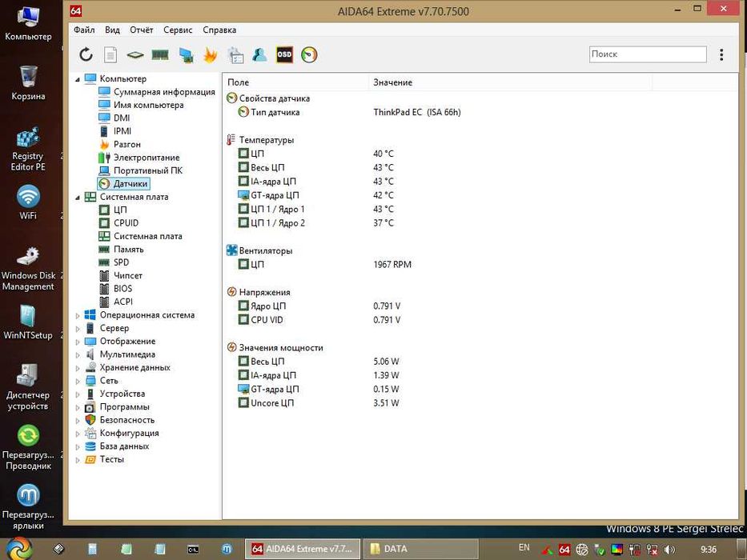Open Диспетчер устройств desktop icon
747x560 pixels.
(28, 387)
